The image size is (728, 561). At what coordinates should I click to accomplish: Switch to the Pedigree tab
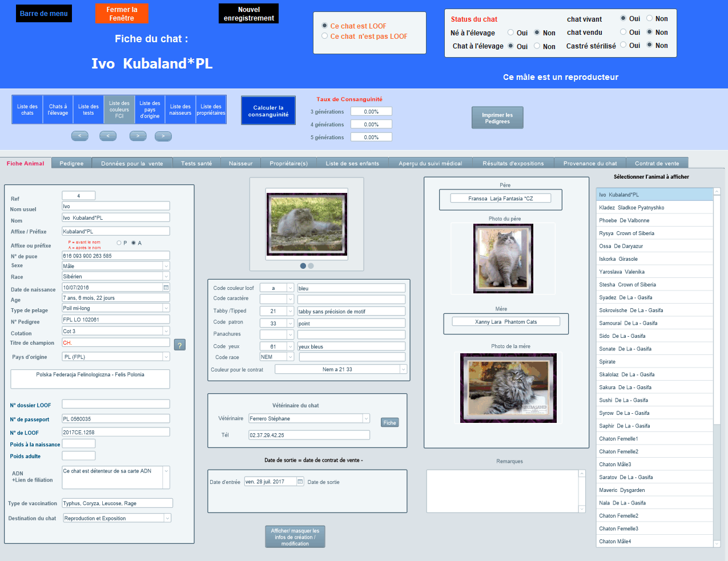click(x=71, y=163)
